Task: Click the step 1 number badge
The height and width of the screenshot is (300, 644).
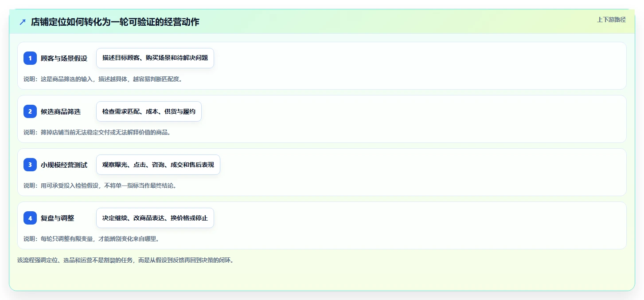Action: [x=30, y=58]
